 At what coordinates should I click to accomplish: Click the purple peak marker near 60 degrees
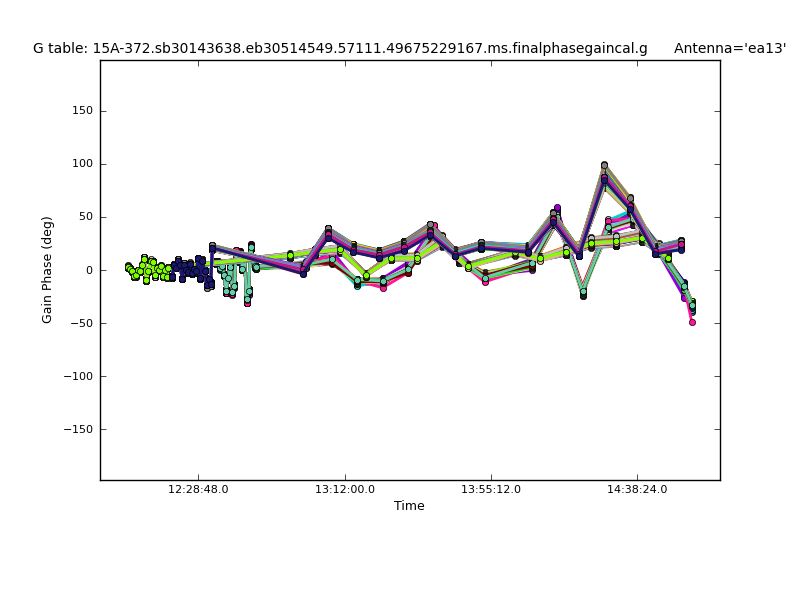[557, 208]
